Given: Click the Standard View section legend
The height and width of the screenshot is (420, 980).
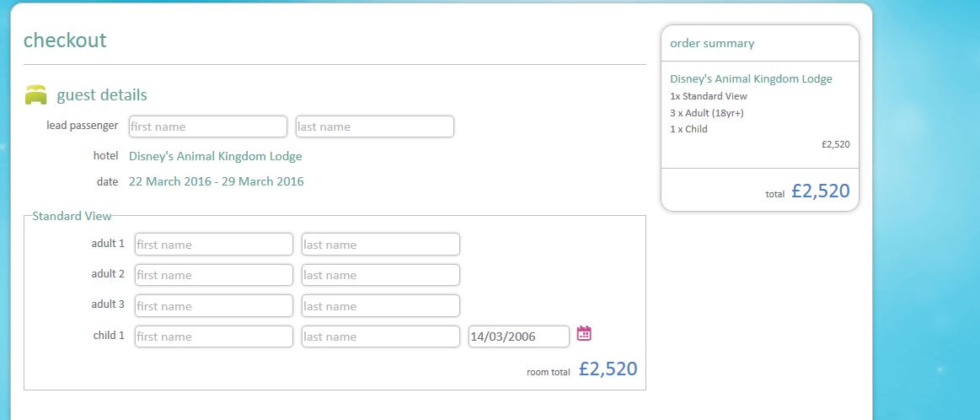Looking at the screenshot, I should [x=72, y=216].
